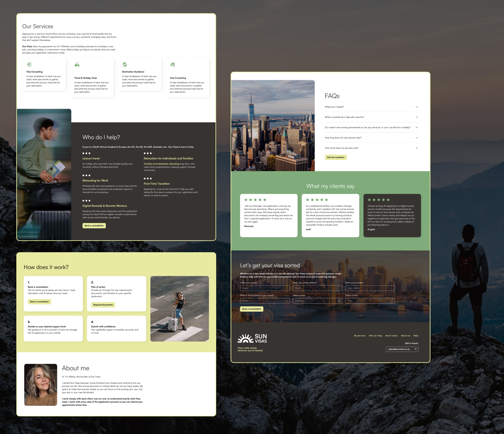Click the reviewer name 'Angela' on dark card
The width and height of the screenshot is (504, 434).
(x=371, y=230)
